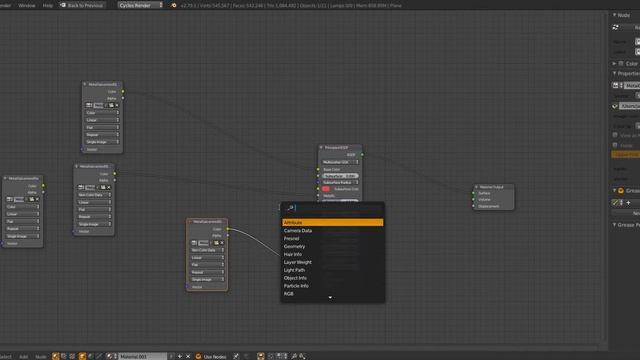Collapse the Node panel in sidebar
Screen dimensions: 640x360
pos(614,15)
